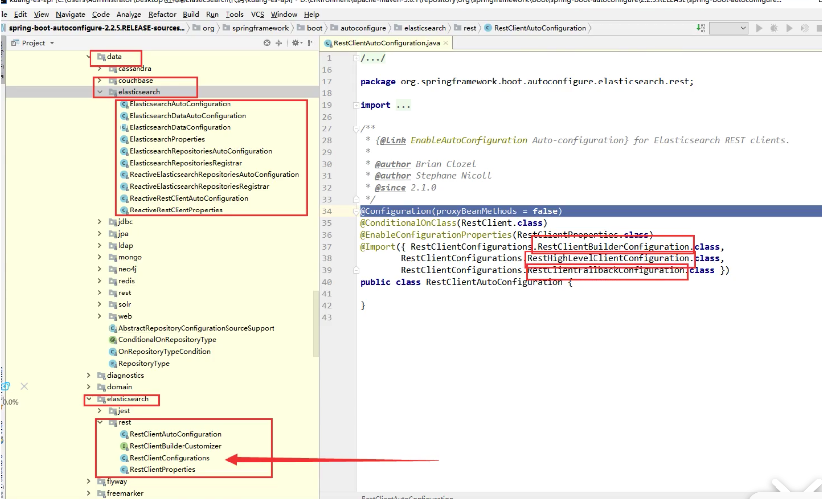Click class icon in RestClientAutoConfiguration breadcrumb
The image size is (822, 504).
pos(488,28)
